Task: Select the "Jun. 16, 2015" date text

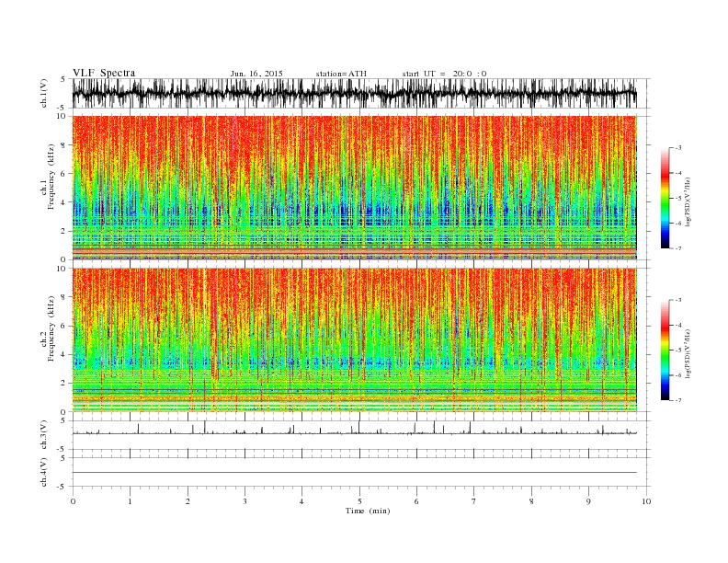Action: (256, 74)
